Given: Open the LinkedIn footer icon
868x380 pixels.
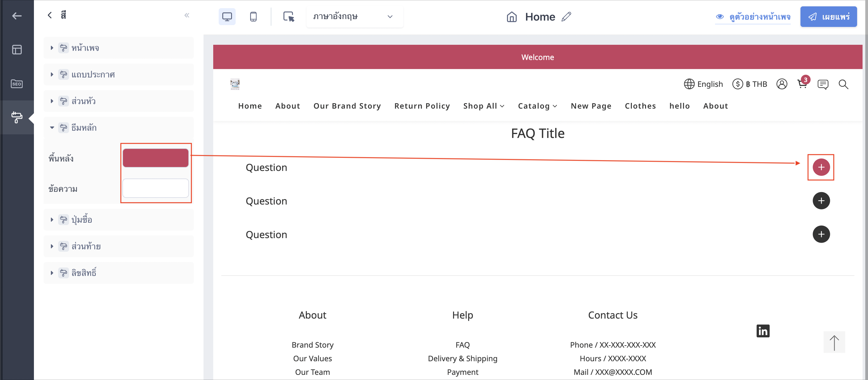Looking at the screenshot, I should click(x=763, y=330).
